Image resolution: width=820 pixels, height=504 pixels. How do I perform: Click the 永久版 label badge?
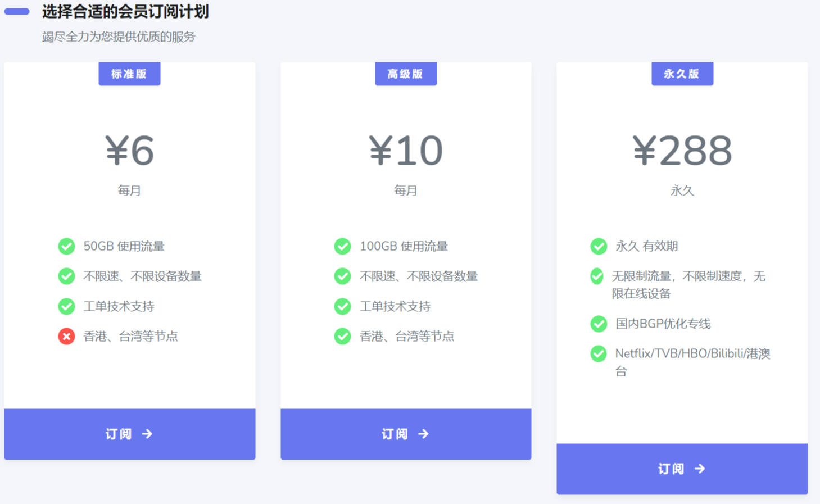click(682, 74)
